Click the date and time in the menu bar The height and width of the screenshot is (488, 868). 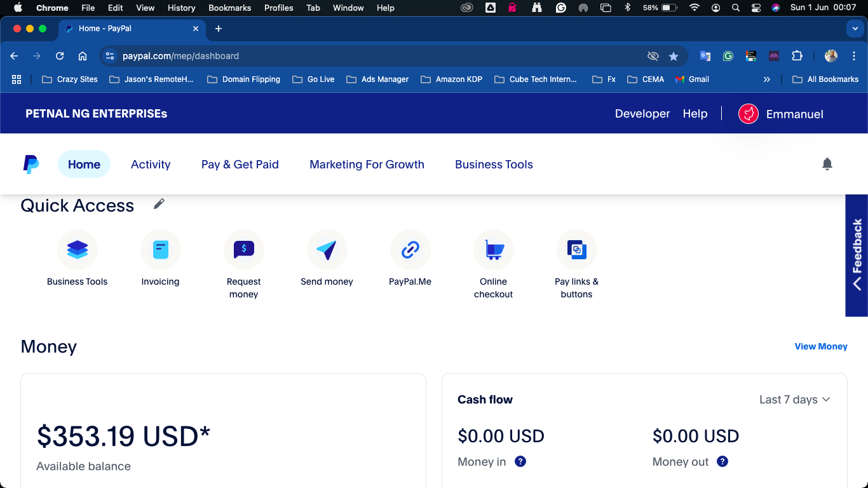[824, 8]
